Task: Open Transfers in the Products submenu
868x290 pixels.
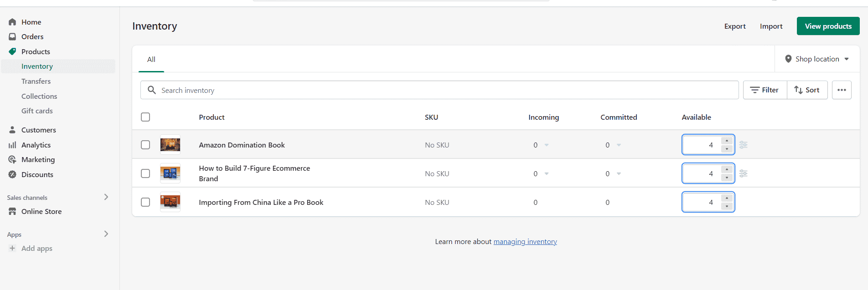Action: (36, 81)
